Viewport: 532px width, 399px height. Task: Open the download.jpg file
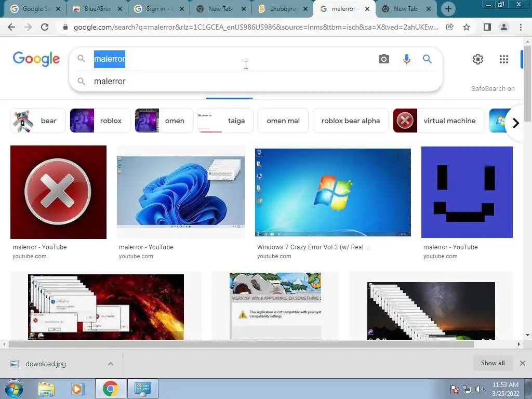tap(46, 364)
